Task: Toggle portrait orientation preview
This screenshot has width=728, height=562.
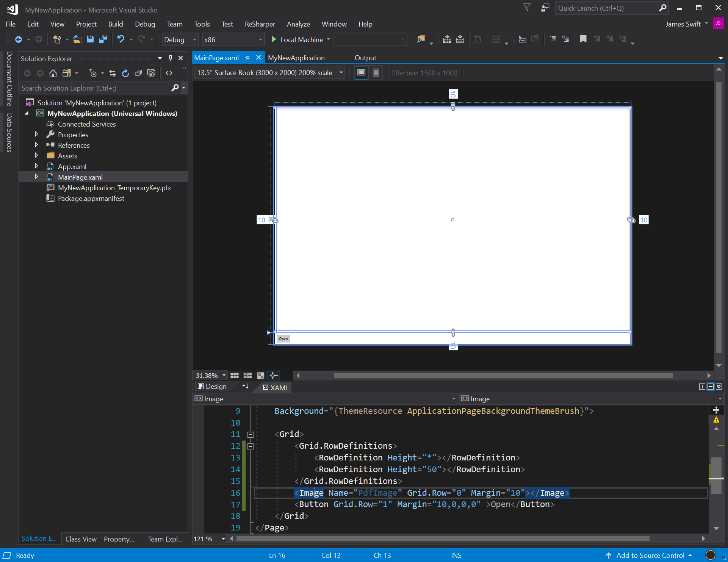Action: tap(376, 72)
